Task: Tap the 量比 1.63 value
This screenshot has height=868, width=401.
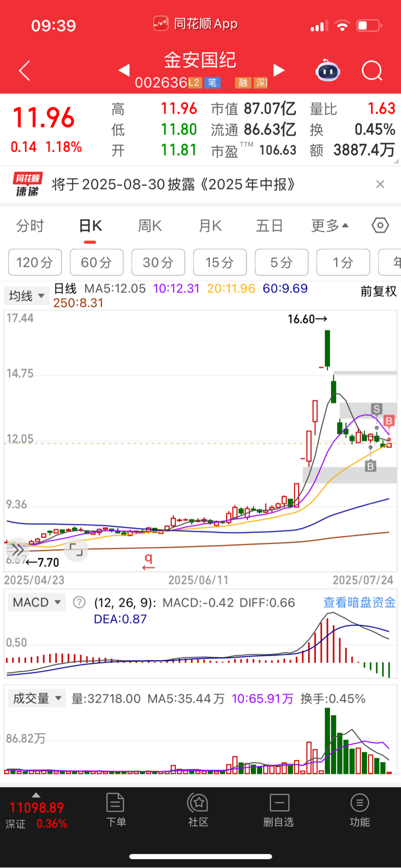Action: click(382, 109)
